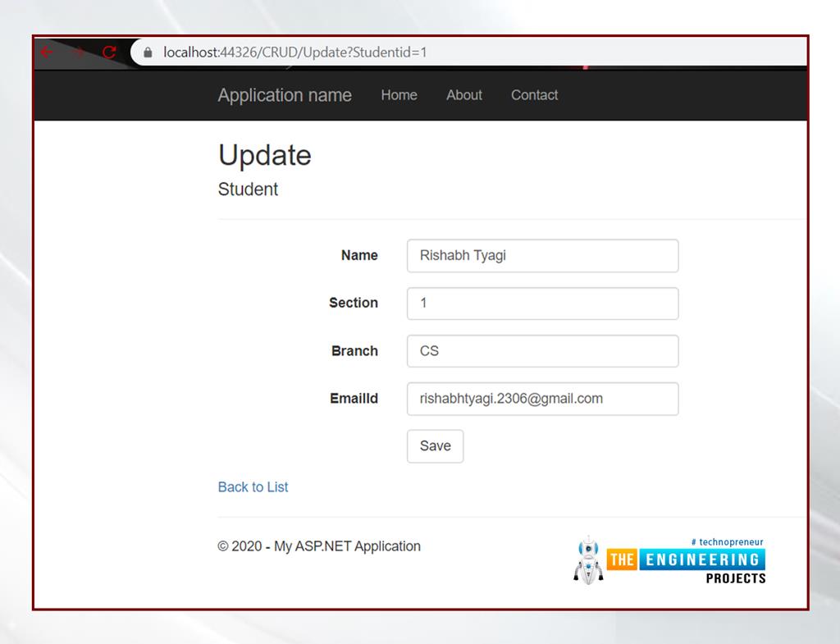Click the Update page heading

click(x=264, y=155)
